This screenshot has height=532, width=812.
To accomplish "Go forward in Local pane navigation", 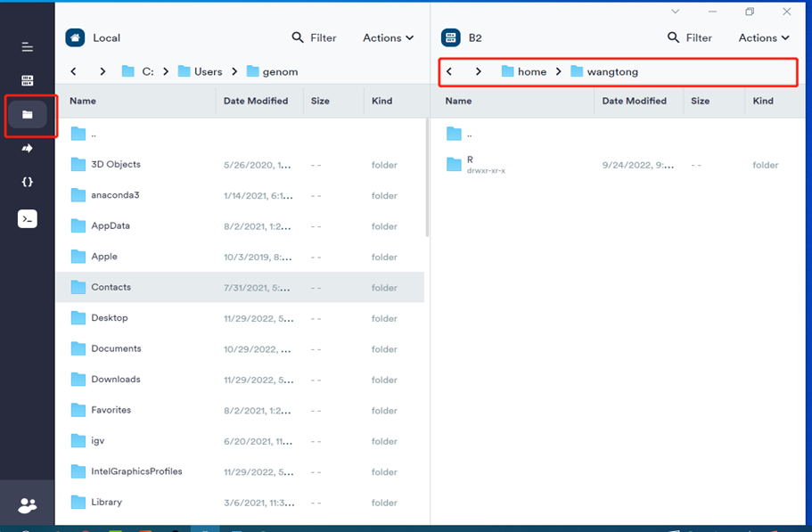I will coord(103,71).
